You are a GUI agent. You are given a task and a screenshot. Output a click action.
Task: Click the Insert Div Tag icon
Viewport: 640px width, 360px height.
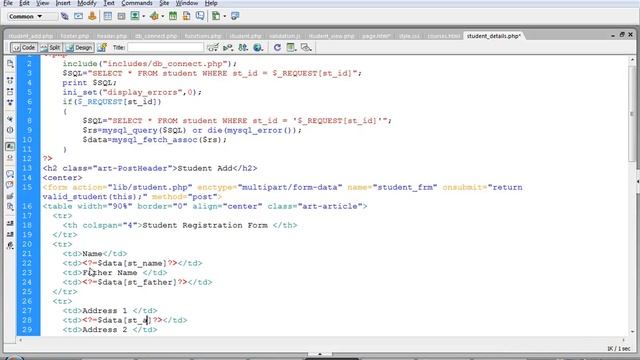[121, 16]
